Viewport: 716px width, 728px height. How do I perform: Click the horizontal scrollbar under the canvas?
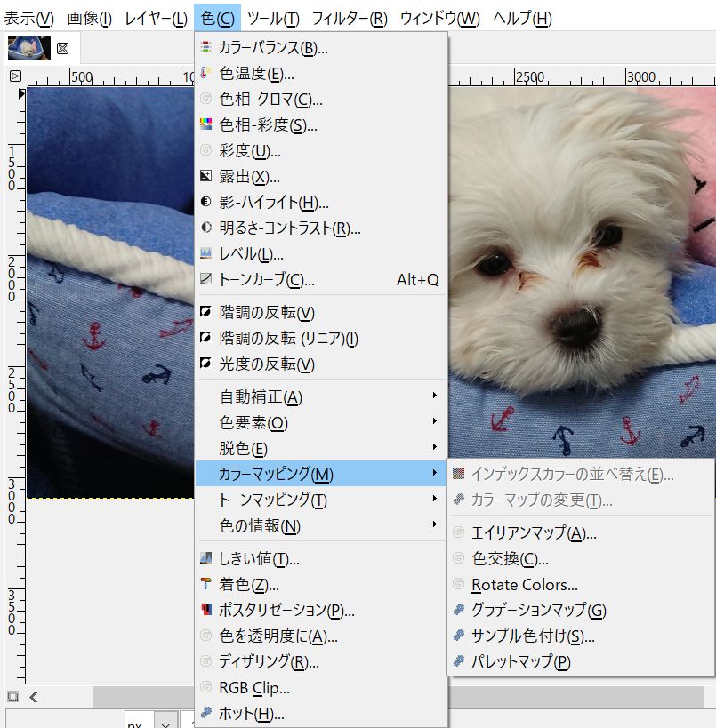[x=398, y=696]
